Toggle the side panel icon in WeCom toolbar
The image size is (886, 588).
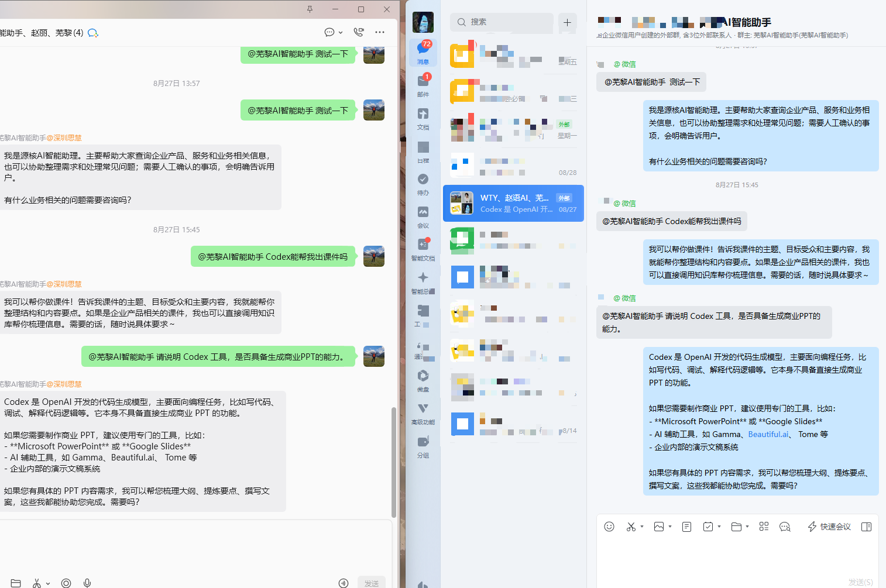[x=867, y=527]
